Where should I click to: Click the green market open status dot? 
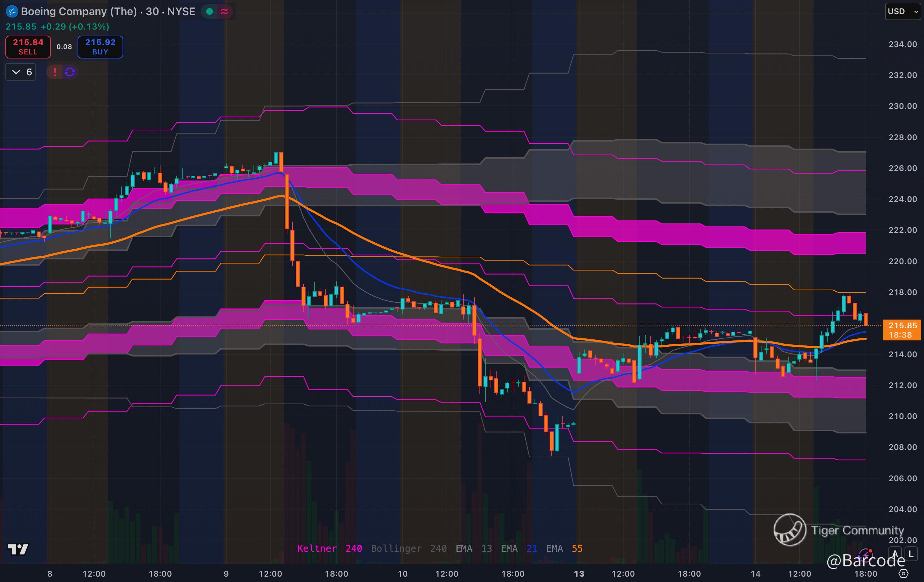[x=210, y=11]
